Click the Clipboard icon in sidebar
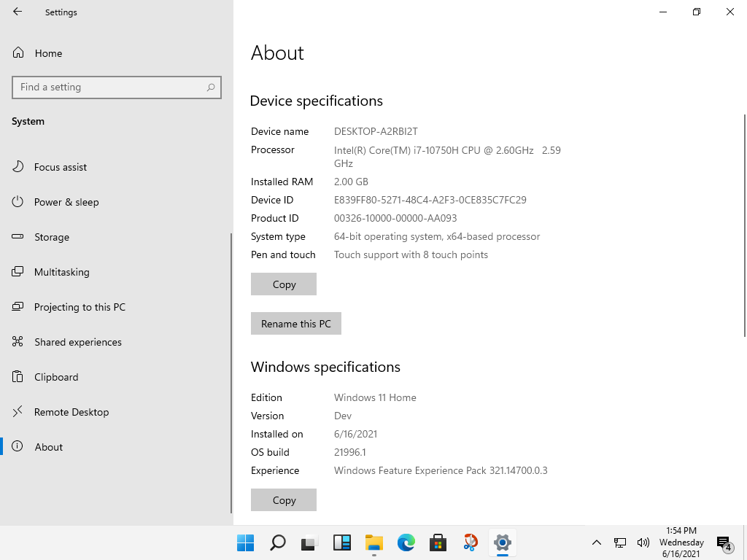747x560 pixels. coord(18,376)
